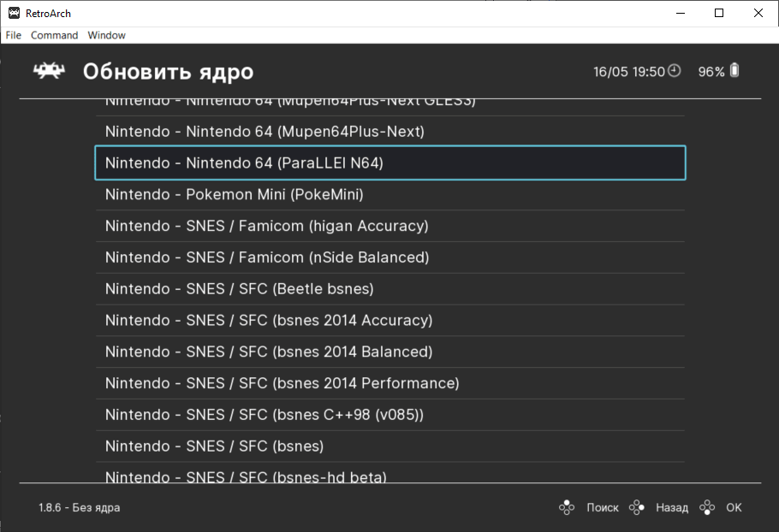The width and height of the screenshot is (779, 532).
Task: Open the Command menu
Action: tap(54, 35)
